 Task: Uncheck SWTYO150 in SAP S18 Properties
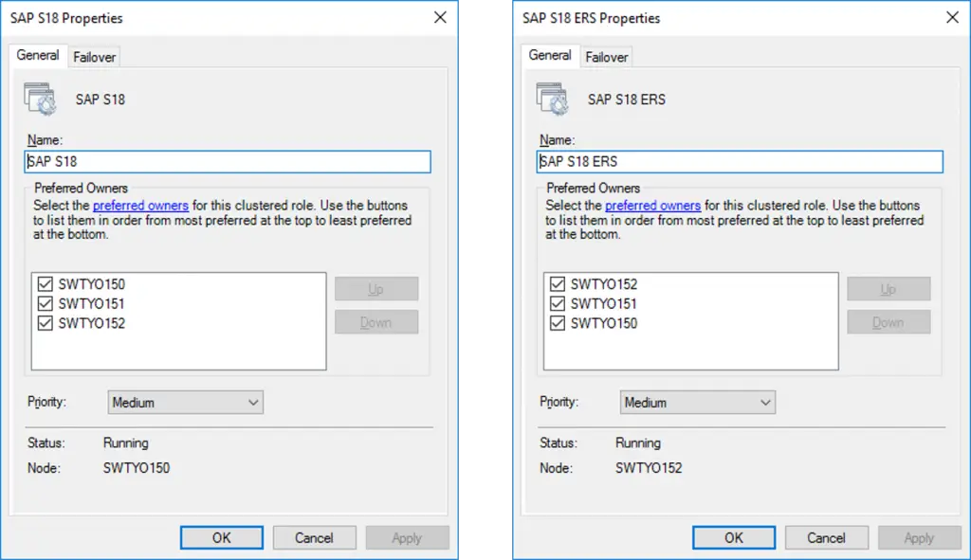46,284
